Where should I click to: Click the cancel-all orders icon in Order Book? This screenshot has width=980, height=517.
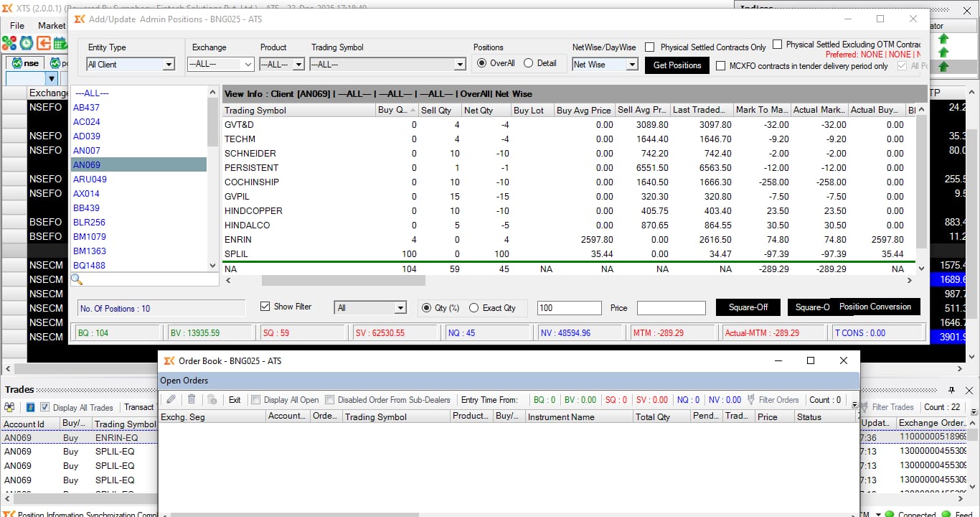[212, 400]
